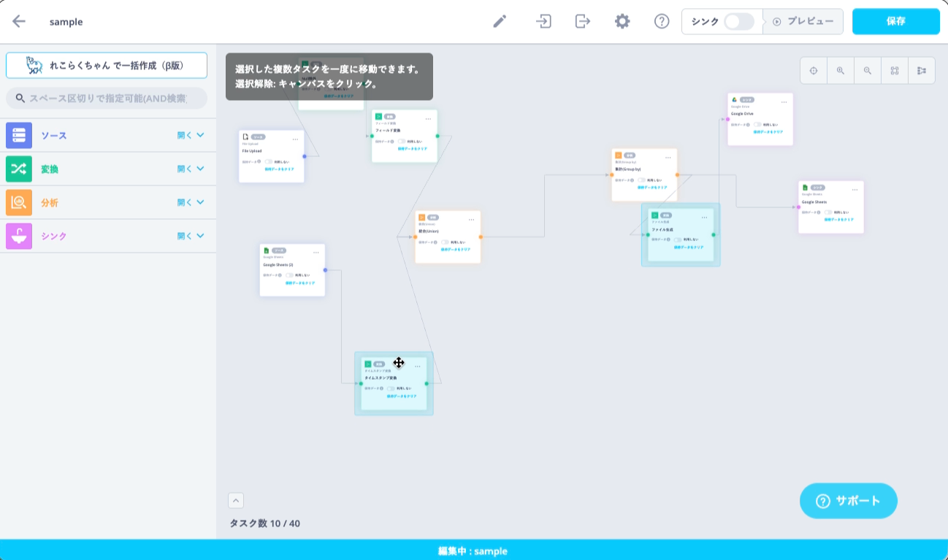
Task: Open three-dot menu on Google Drive node
Action: click(784, 101)
